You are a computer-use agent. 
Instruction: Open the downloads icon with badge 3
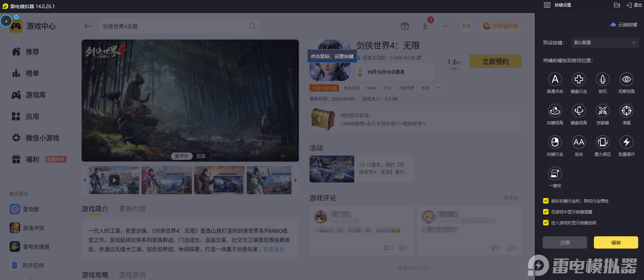(x=425, y=26)
